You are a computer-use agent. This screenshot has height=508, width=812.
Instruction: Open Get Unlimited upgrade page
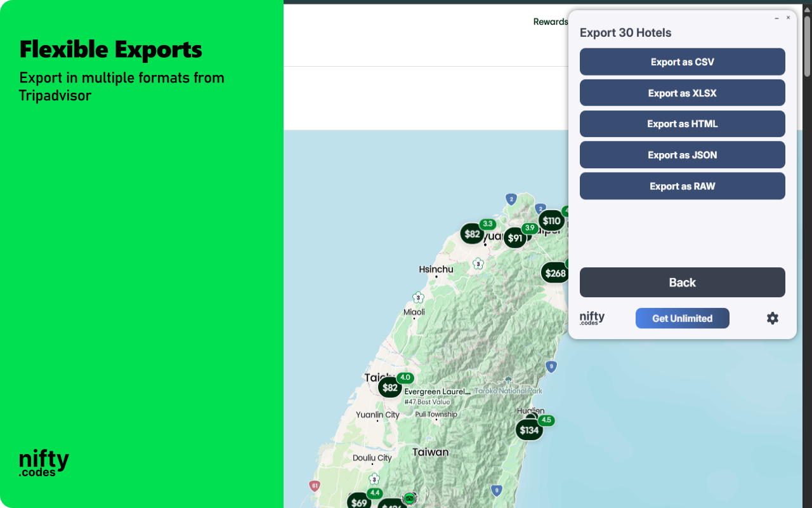point(682,318)
